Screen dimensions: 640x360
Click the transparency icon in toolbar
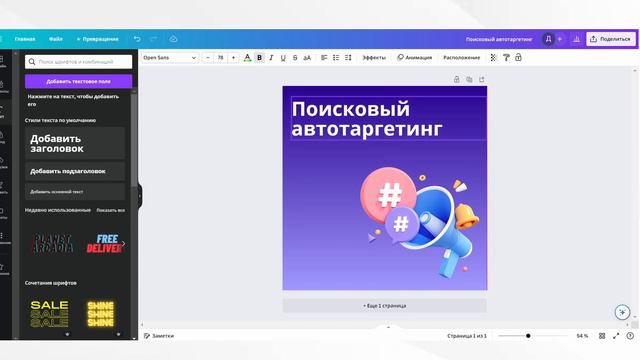pyautogui.click(x=493, y=58)
